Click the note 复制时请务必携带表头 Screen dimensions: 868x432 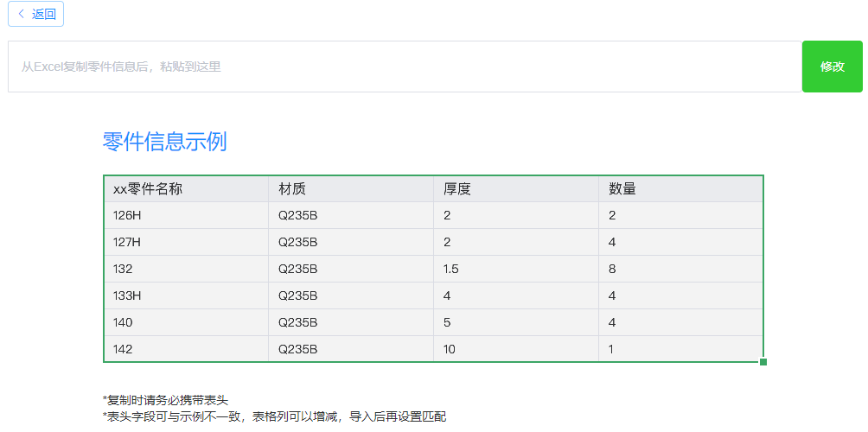[165, 400]
